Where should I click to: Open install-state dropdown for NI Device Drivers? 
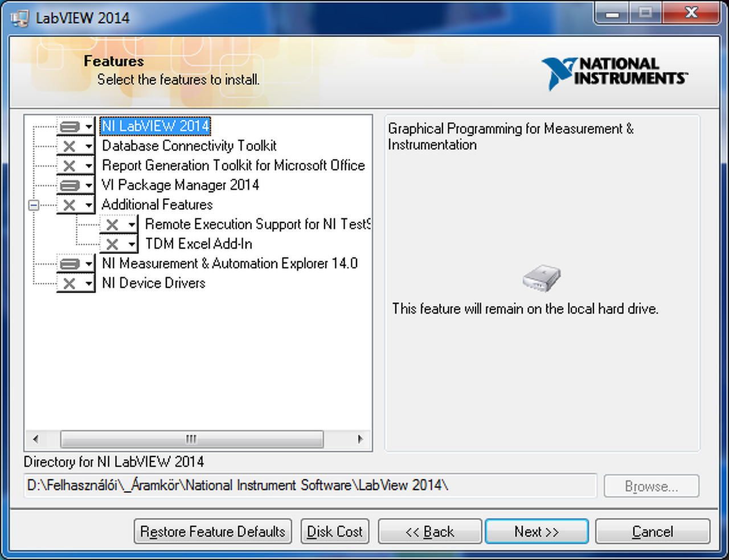tap(76, 283)
